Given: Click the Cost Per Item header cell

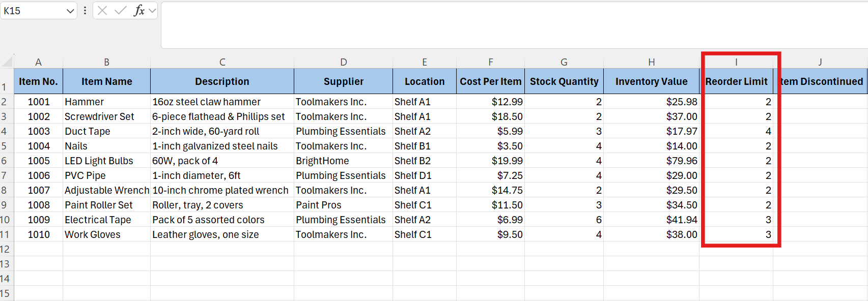Looking at the screenshot, I should coord(490,81).
